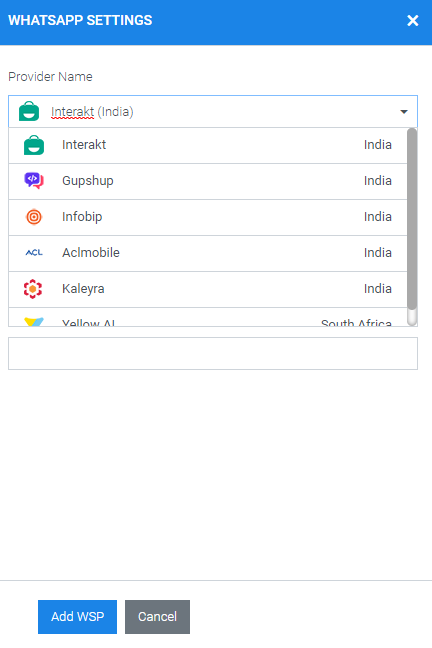432x648 pixels.
Task: Click the Add WSP button
Action: (x=77, y=617)
